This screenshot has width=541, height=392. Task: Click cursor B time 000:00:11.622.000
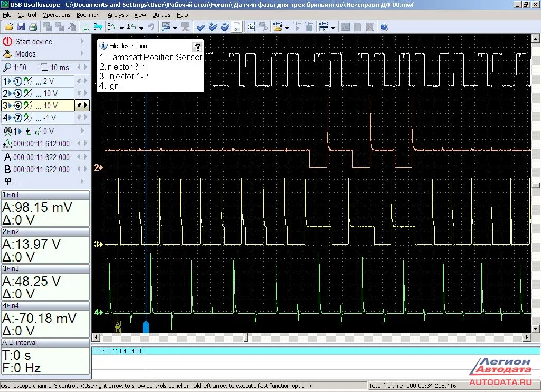pyautogui.click(x=41, y=169)
